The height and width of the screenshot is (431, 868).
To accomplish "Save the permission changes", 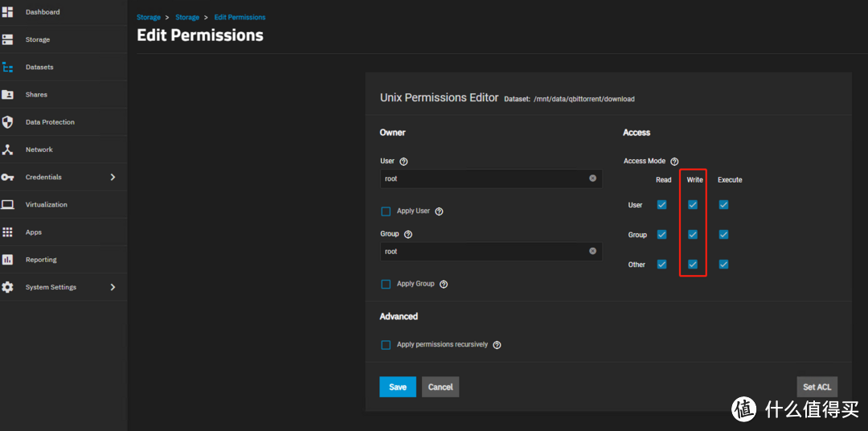I will pos(398,387).
